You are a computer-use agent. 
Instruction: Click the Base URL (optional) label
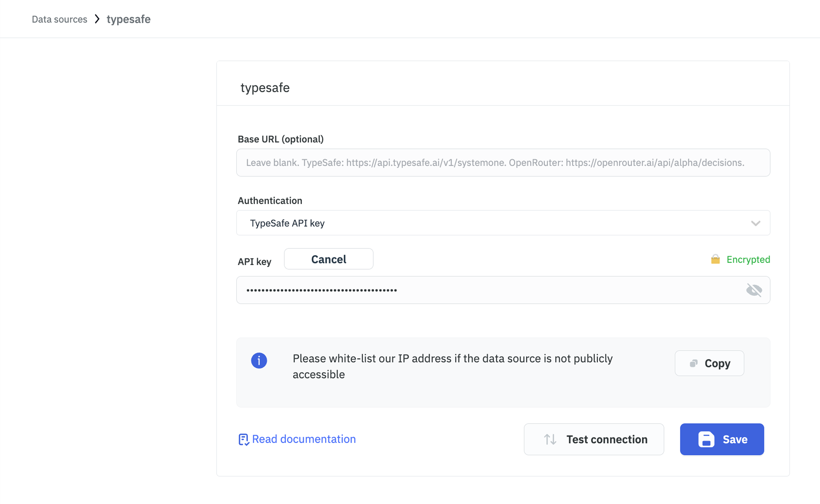pyautogui.click(x=280, y=139)
